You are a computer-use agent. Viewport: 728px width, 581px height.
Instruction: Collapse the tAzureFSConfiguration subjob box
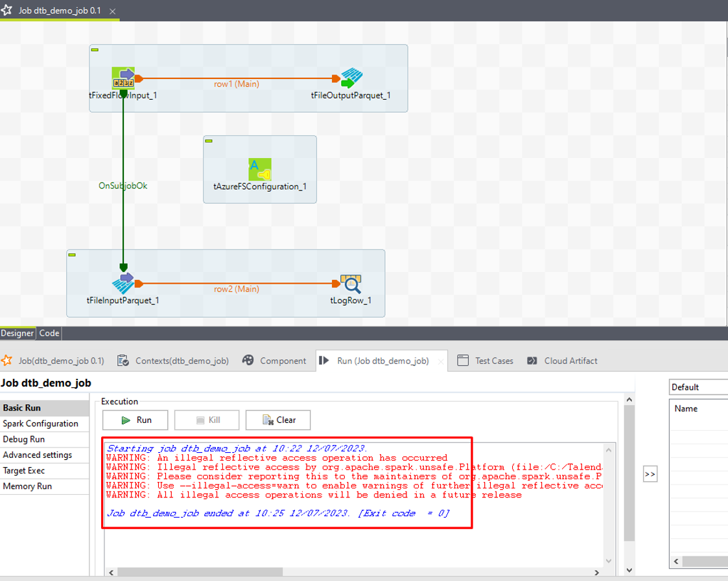[x=209, y=141]
